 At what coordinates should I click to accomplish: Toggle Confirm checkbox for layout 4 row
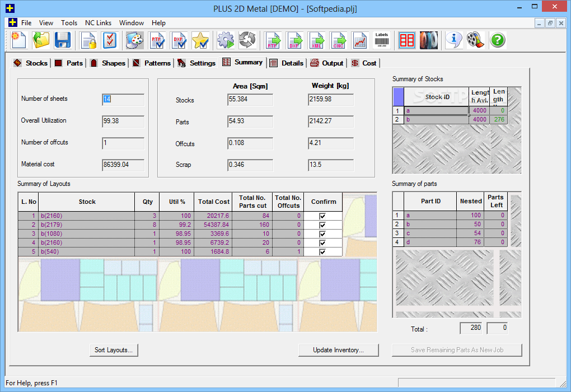coord(322,243)
